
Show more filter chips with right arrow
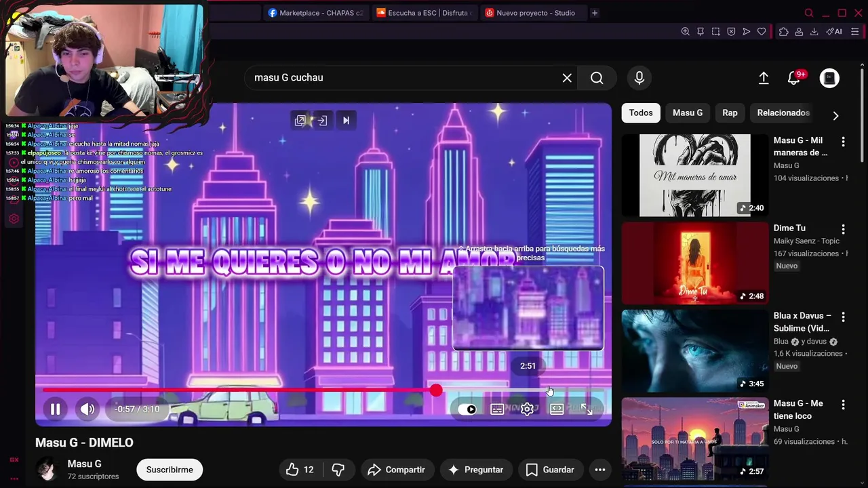(835, 115)
